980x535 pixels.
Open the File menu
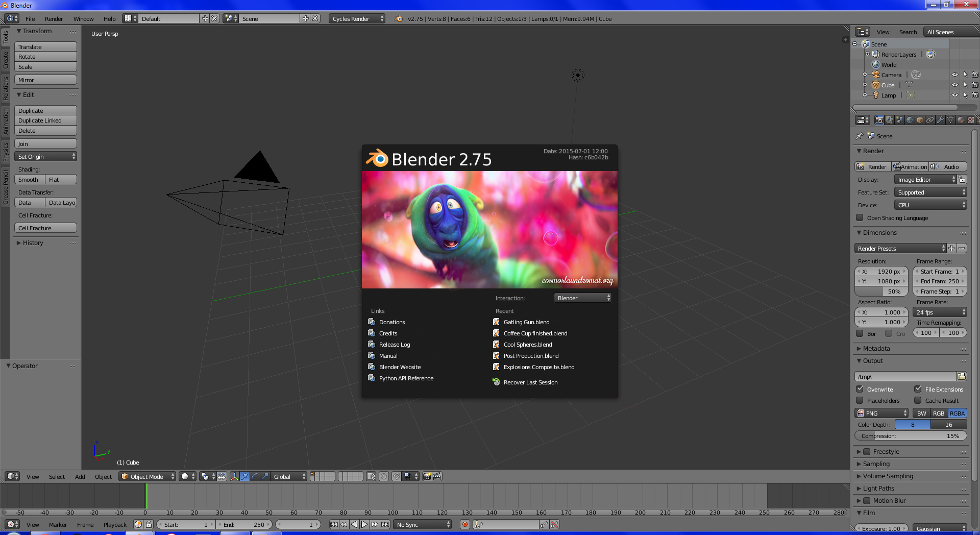[30, 18]
